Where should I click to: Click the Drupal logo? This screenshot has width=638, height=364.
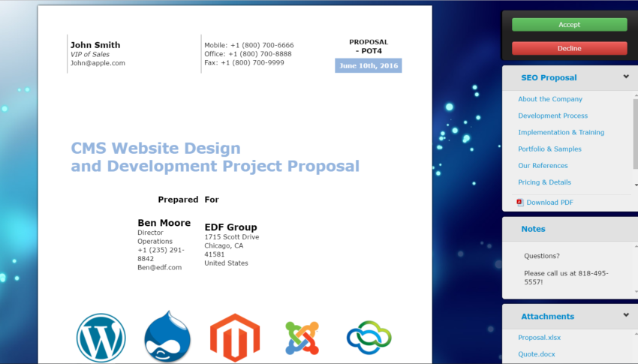click(167, 337)
